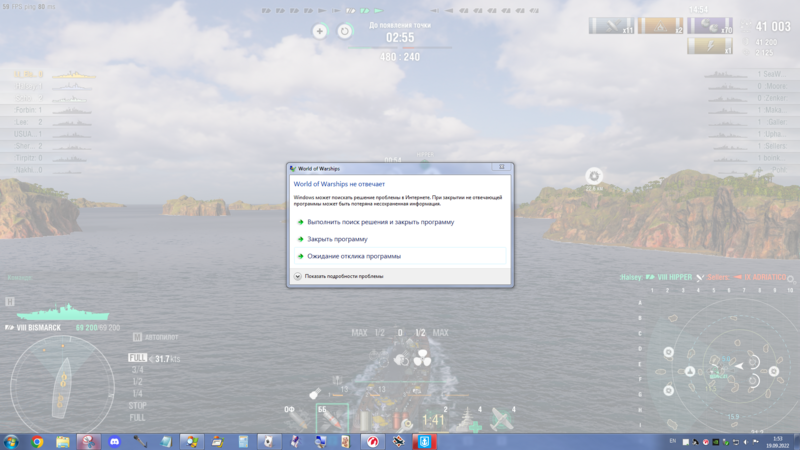Switch input language via EN indicator
The height and width of the screenshot is (450, 800).
pyautogui.click(x=672, y=441)
